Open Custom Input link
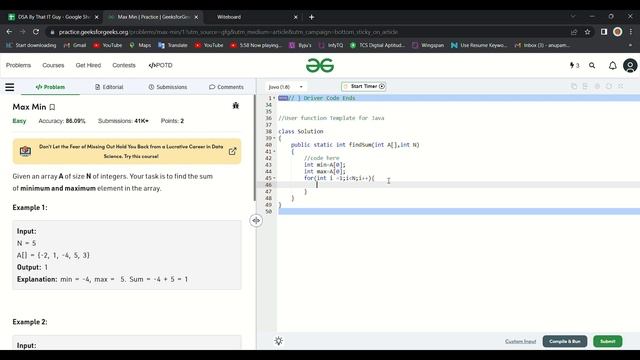 click(x=520, y=341)
